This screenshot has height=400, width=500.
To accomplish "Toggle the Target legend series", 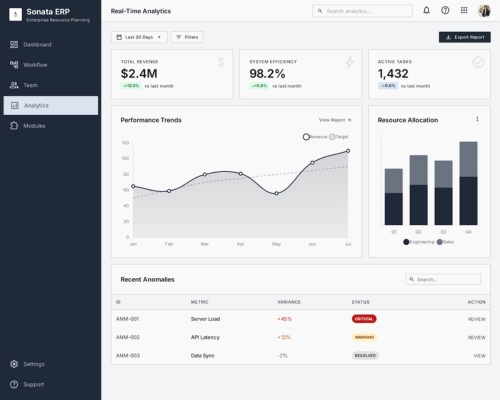I will point(339,137).
